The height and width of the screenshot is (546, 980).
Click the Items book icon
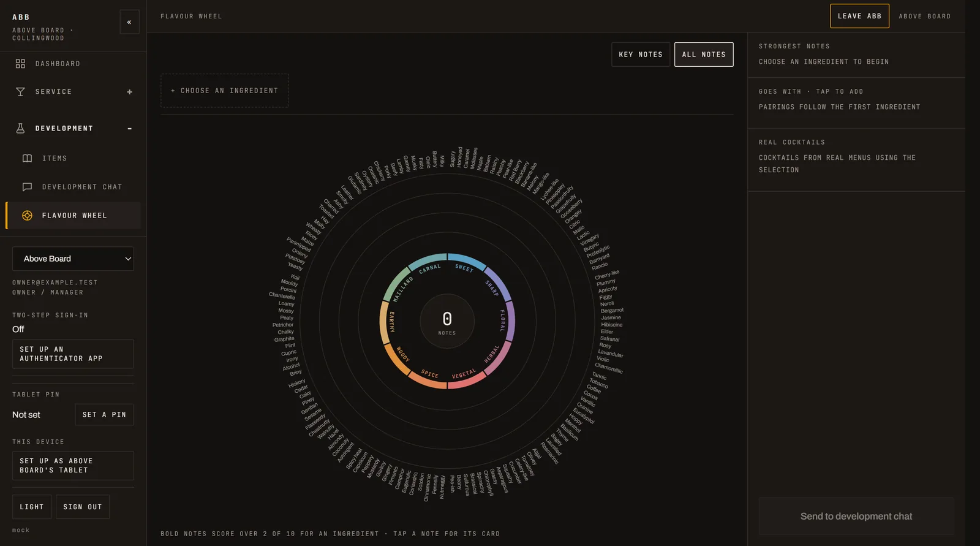[x=27, y=158]
